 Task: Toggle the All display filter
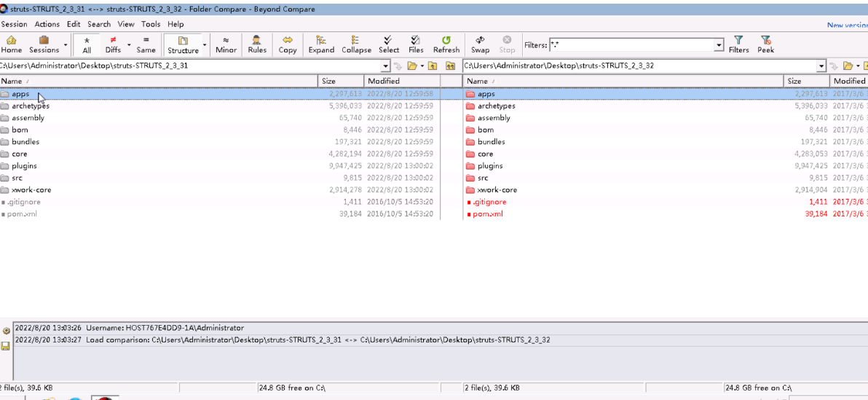pos(87,44)
